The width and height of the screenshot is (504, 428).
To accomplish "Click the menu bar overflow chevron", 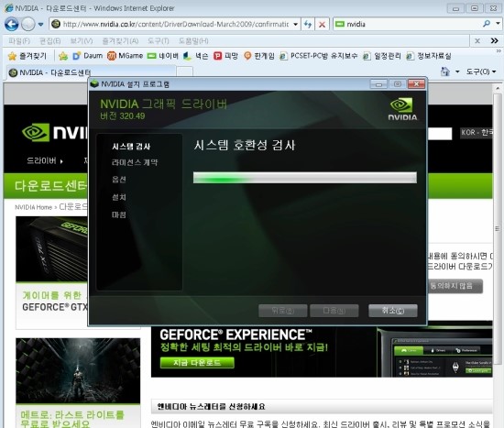I will pos(494,41).
